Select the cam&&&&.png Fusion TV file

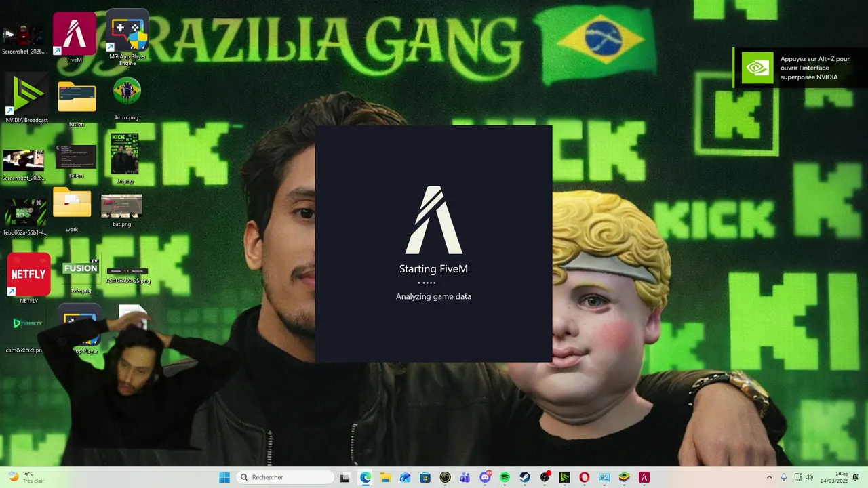(x=26, y=333)
